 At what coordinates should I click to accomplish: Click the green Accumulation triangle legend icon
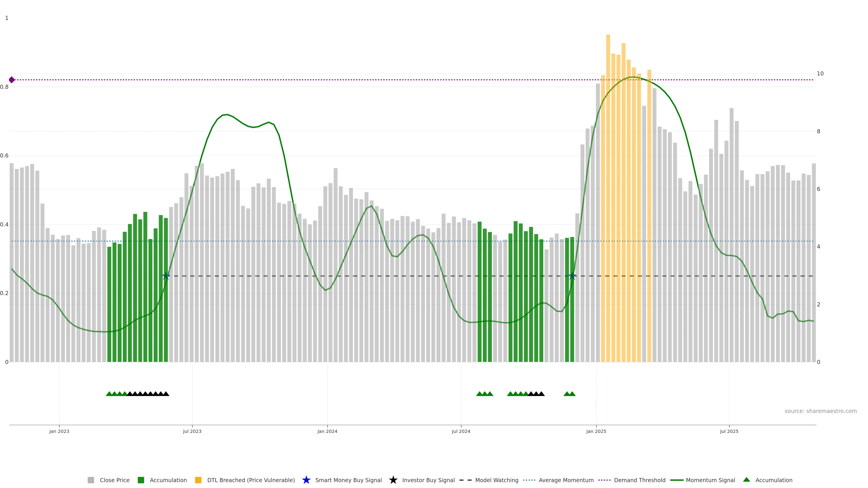pos(746,480)
